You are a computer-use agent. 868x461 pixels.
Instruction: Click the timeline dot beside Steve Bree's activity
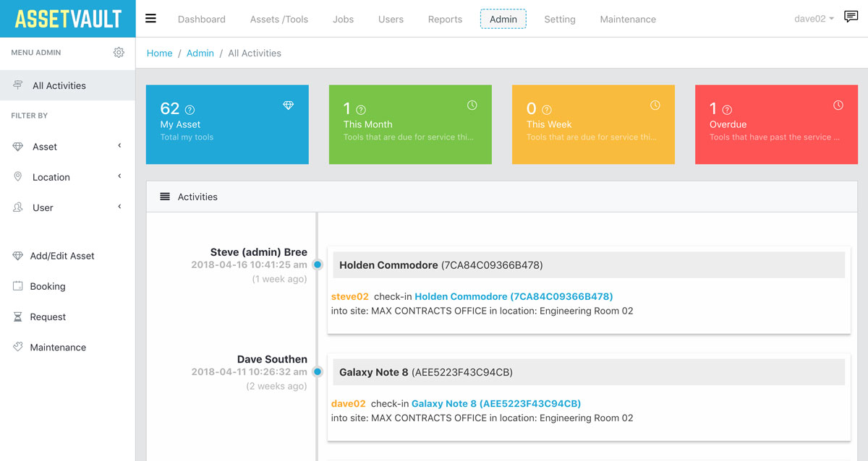pyautogui.click(x=317, y=264)
